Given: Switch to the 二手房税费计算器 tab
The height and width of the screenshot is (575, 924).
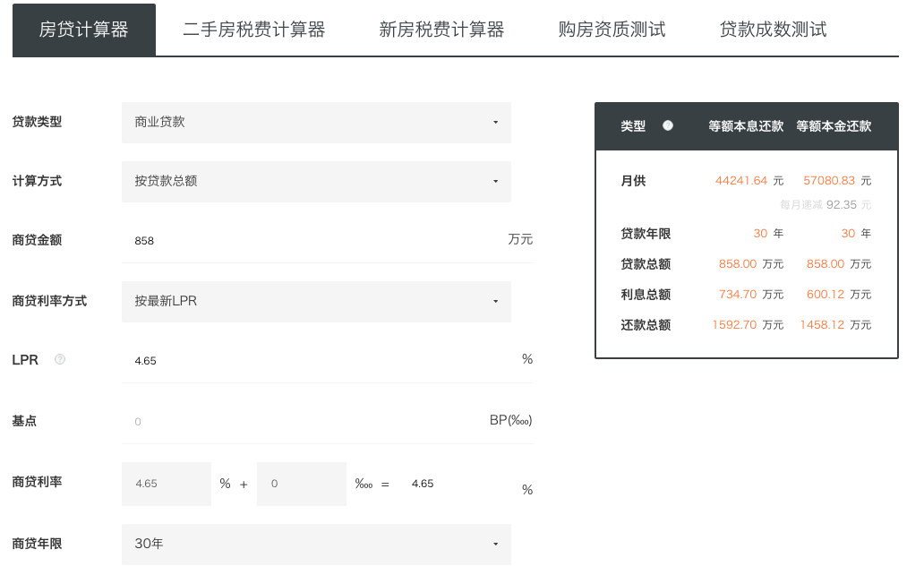Looking at the screenshot, I should pyautogui.click(x=254, y=30).
